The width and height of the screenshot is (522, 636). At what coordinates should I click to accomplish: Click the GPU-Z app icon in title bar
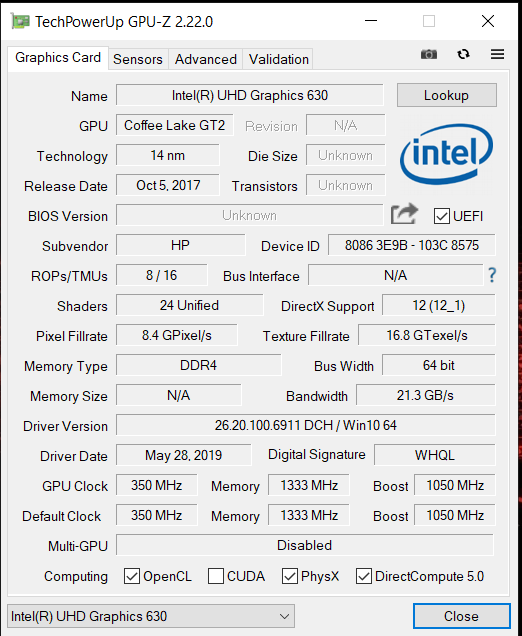[20, 21]
